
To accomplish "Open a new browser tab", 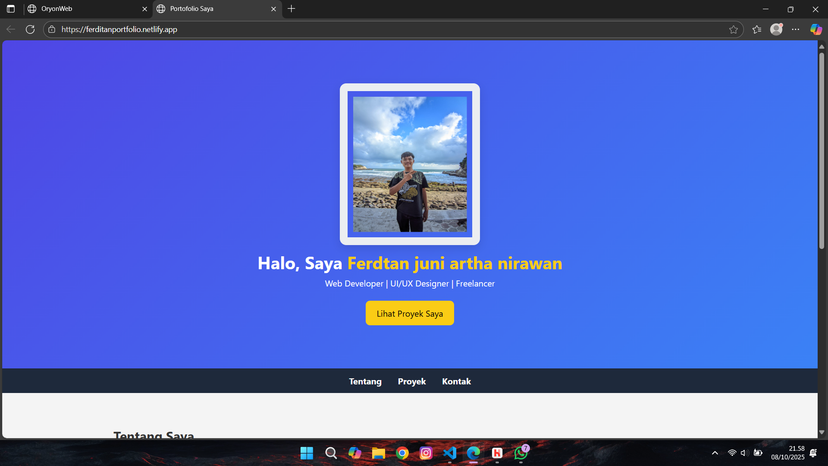I will [x=291, y=9].
